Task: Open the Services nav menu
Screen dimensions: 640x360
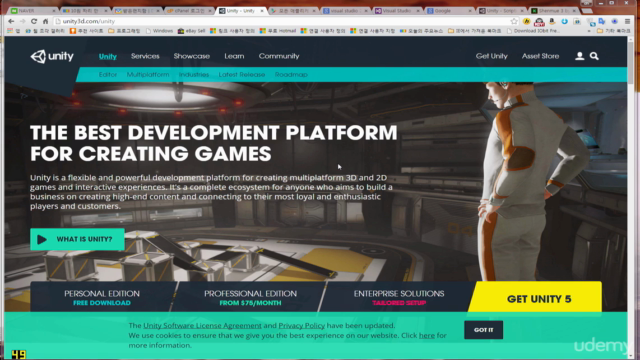Action: tap(145, 56)
